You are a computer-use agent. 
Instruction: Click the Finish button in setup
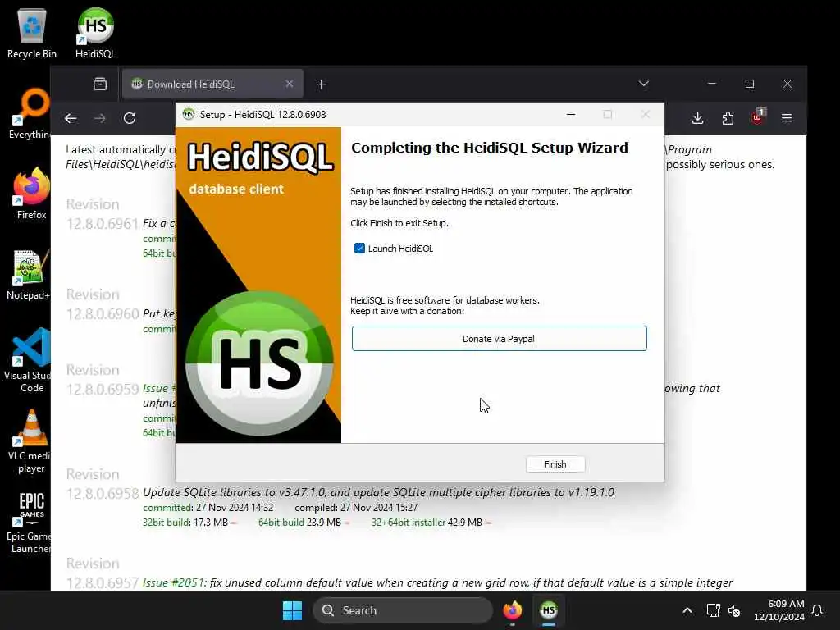click(555, 464)
